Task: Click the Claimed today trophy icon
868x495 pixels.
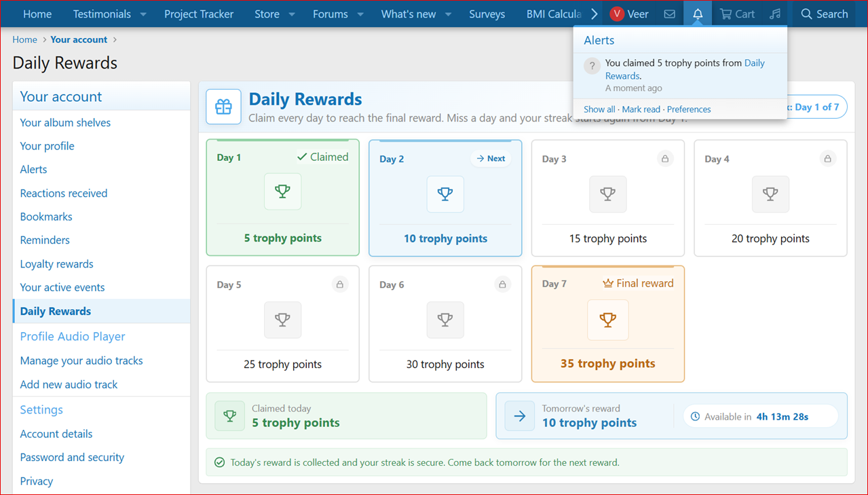Action: coord(230,416)
